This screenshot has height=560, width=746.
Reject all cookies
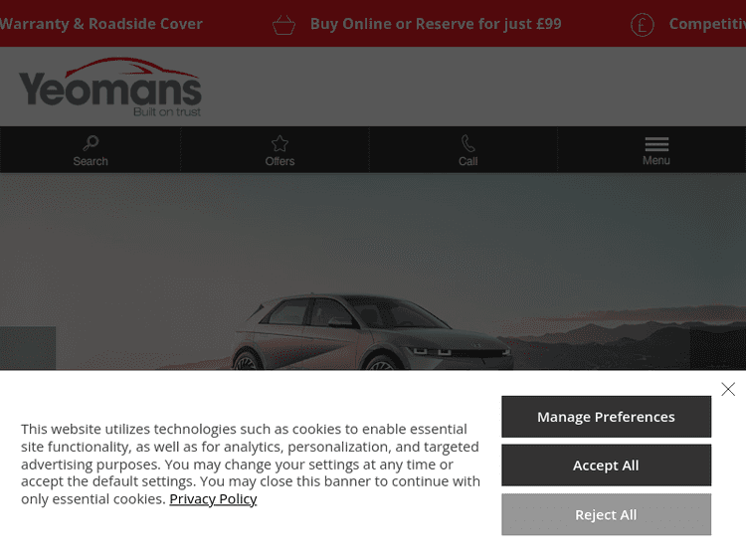(x=606, y=515)
